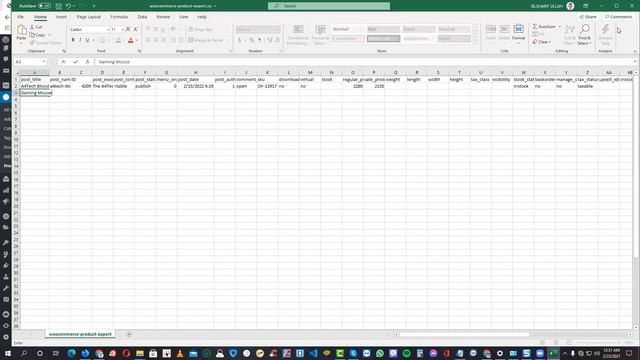Expand the AutoSum dropdown arrow
Image resolution: width=640 pixels, height=360 pixels.
point(560,27)
